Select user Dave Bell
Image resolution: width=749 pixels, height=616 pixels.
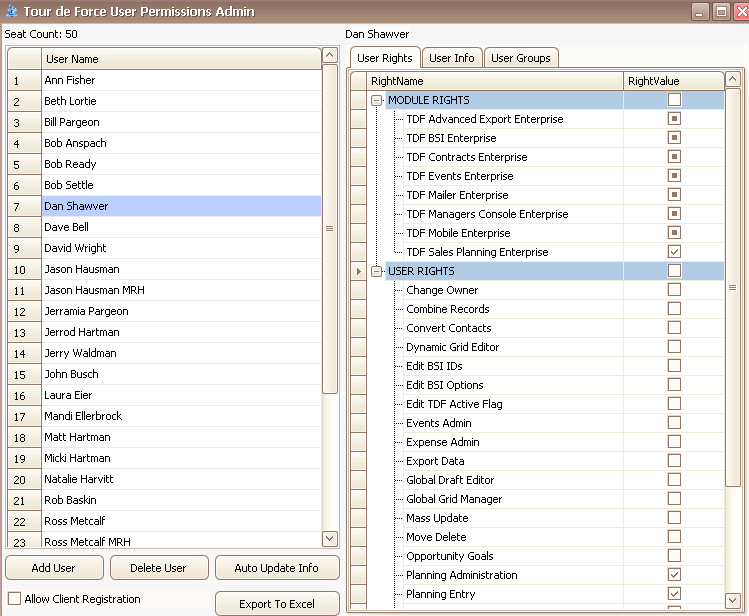pyautogui.click(x=181, y=227)
